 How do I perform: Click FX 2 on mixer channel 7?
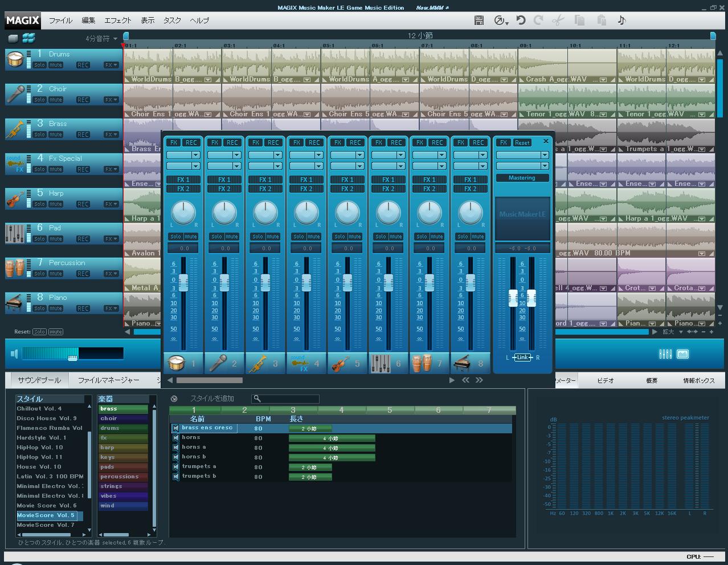click(x=430, y=189)
